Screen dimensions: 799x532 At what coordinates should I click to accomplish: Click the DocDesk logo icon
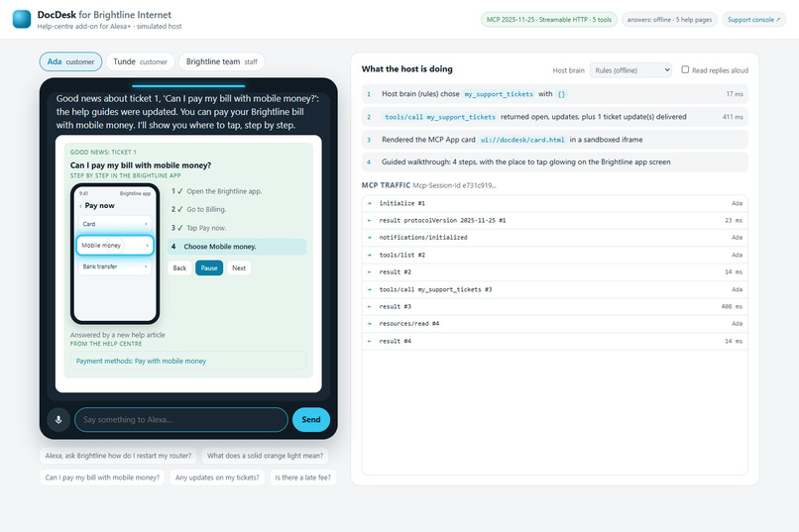coord(22,19)
